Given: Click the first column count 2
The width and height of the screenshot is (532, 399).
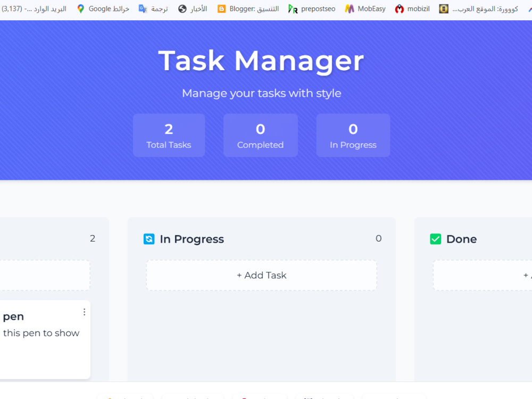Looking at the screenshot, I should [x=93, y=238].
